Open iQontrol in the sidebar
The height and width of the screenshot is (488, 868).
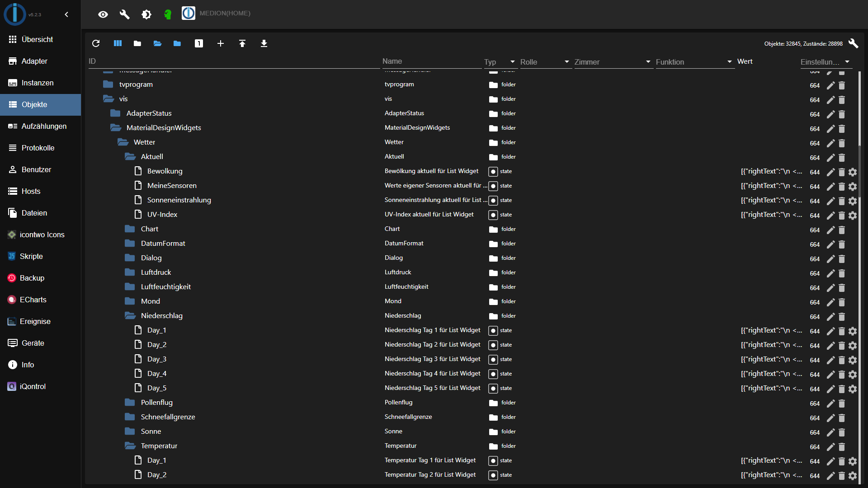40,386
